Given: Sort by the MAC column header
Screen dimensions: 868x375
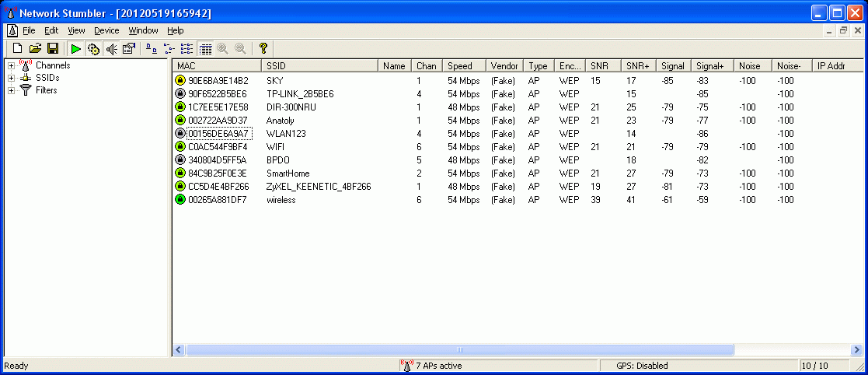Looking at the screenshot, I should (217, 66).
